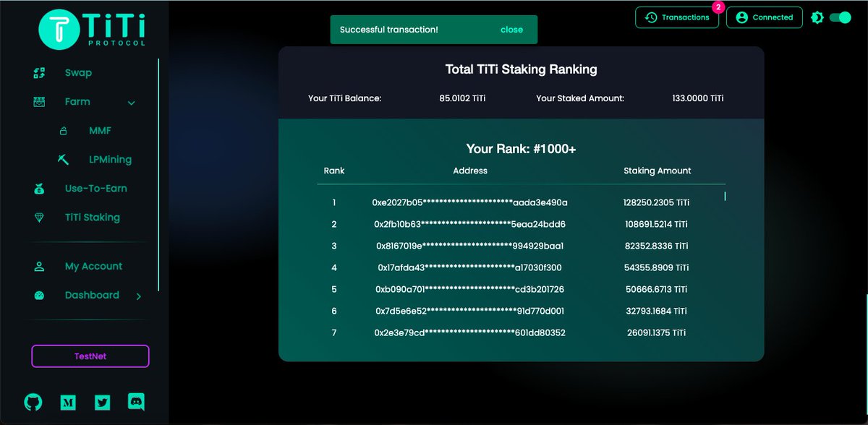Click staking amount 82352.8336 TiTi
868x425 pixels.
pyautogui.click(x=657, y=246)
